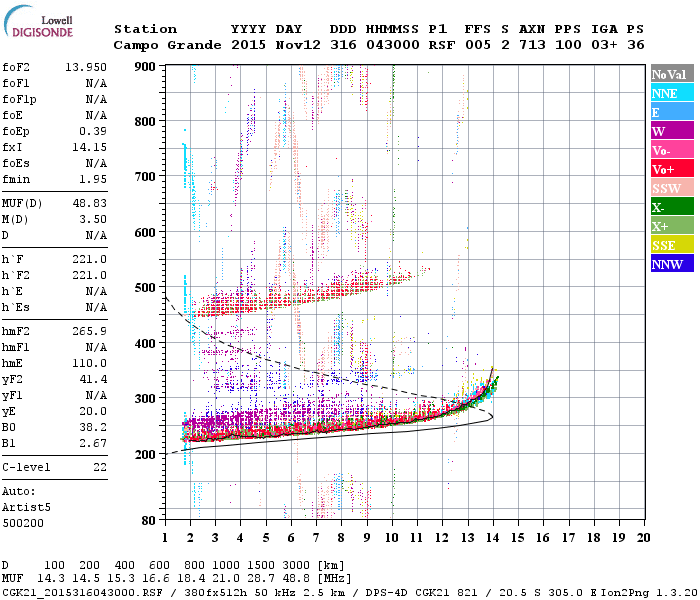Click the MUF 48.8 value for 3000 km
Viewport: 700px width, 600px height.
pos(296,578)
